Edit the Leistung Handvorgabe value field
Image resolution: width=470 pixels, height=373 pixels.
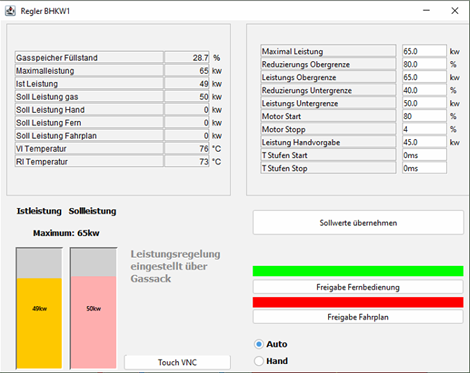[x=424, y=142]
